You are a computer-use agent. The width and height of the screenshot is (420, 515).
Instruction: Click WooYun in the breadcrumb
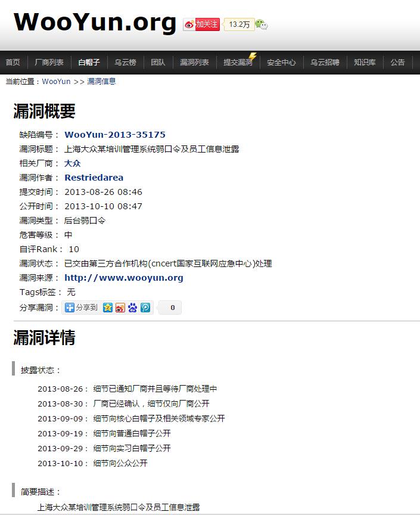[56, 81]
